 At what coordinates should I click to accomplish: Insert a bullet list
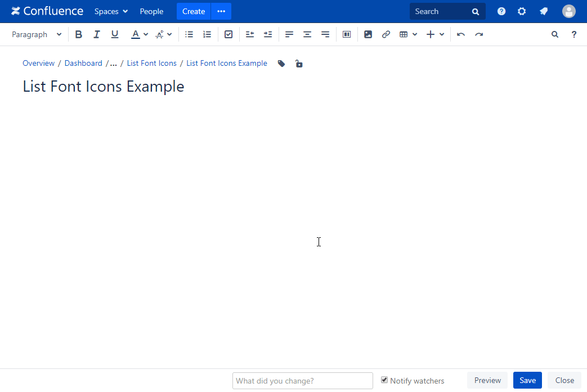(189, 34)
